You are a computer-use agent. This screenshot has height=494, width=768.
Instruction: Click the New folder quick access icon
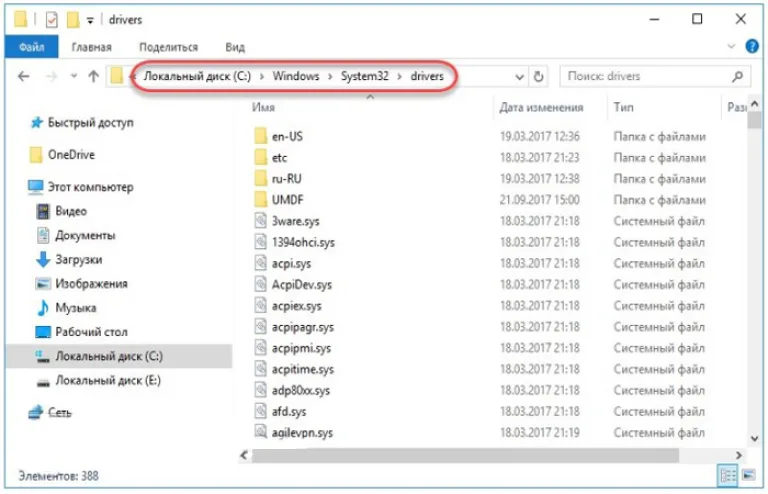73,20
